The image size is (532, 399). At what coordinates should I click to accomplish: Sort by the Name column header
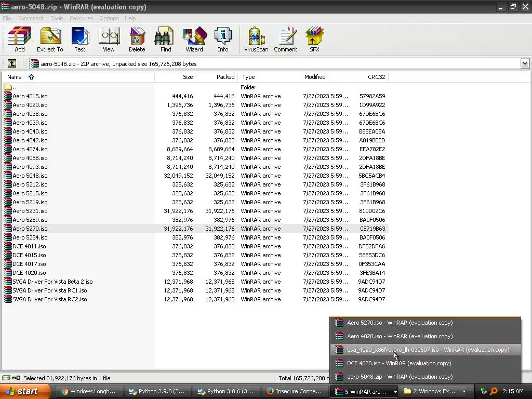click(78, 77)
